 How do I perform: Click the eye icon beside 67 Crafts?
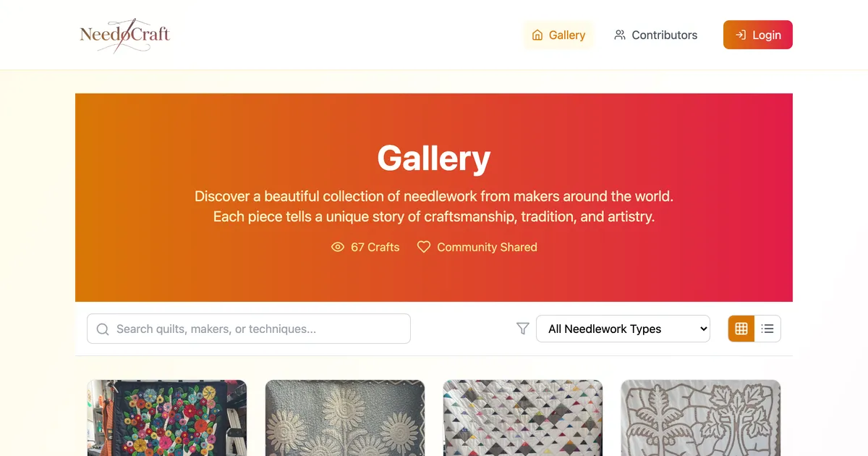coord(338,247)
